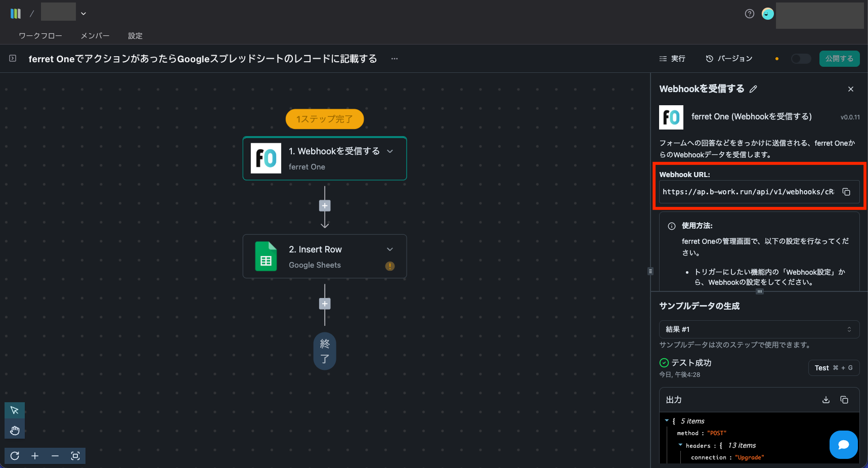This screenshot has height=468, width=868.
Task: Click the ferret One logo in the settings panel
Action: point(671,117)
